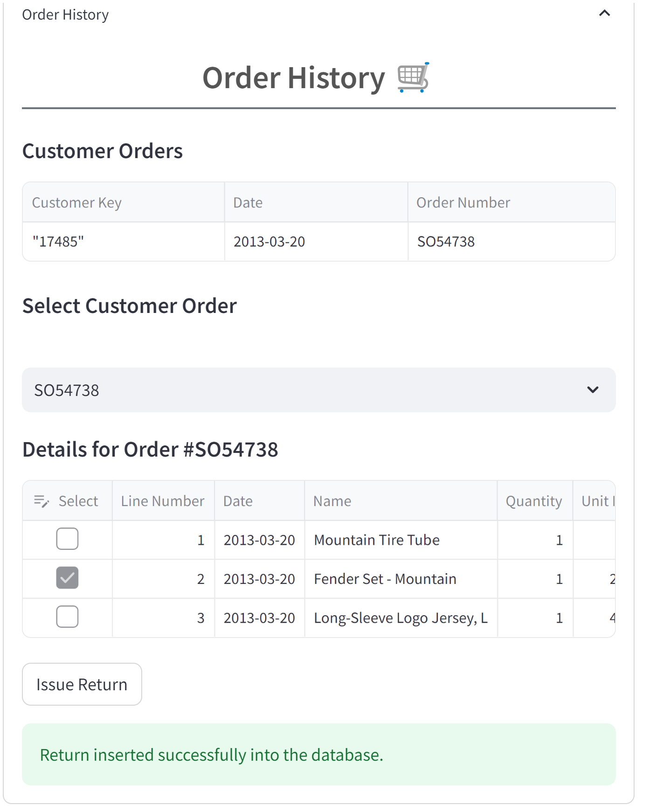Click the Customer Key column header

tap(77, 203)
